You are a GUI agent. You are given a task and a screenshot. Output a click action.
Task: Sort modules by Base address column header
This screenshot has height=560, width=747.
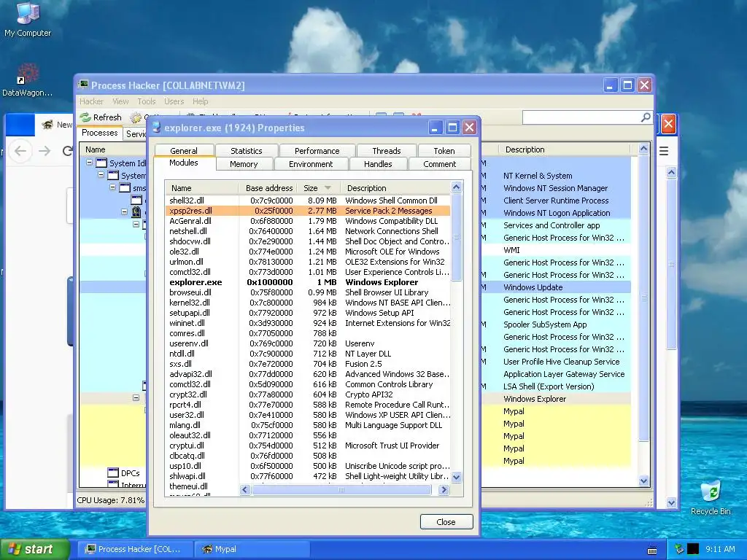pos(268,188)
